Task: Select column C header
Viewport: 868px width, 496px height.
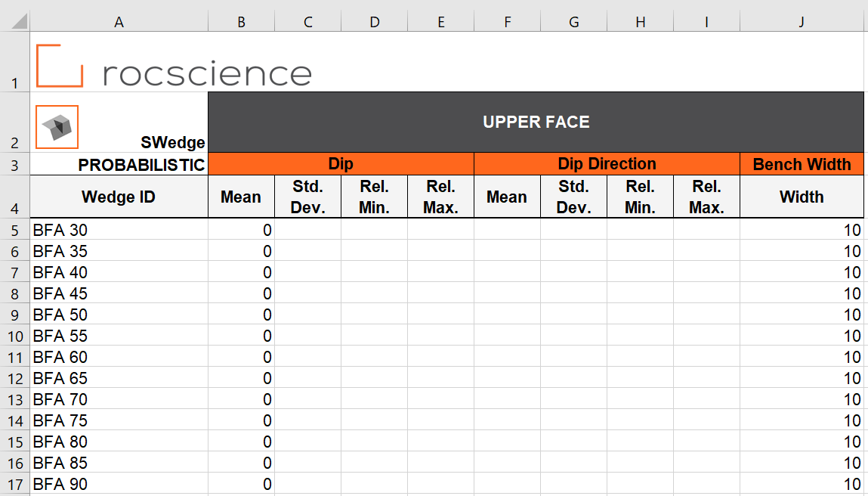Action: pyautogui.click(x=307, y=22)
